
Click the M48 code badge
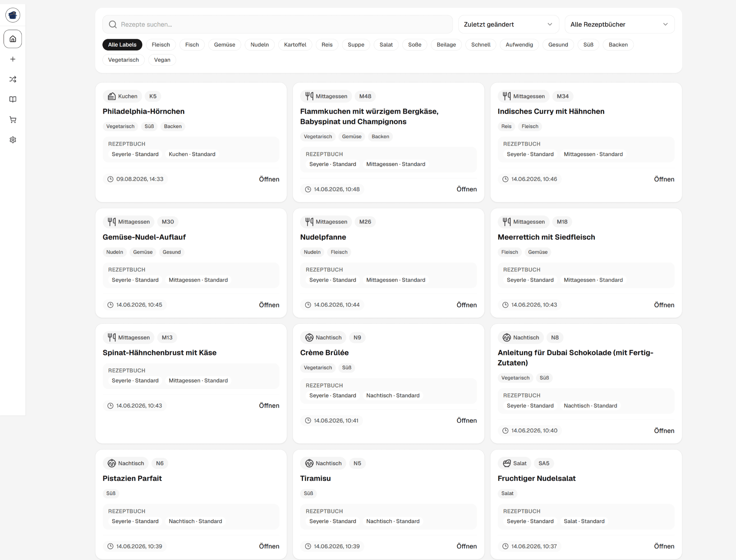[365, 96]
